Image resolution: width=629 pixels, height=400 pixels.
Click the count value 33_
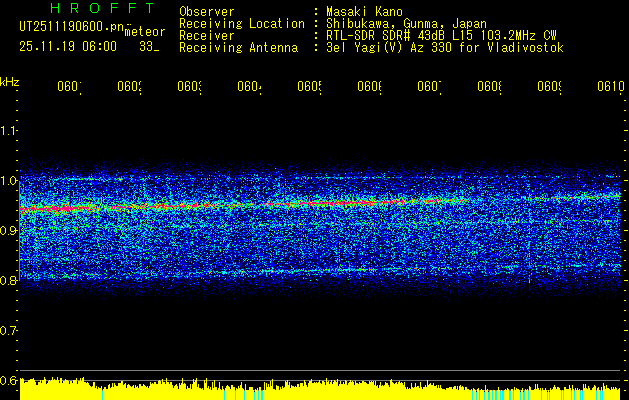149,47
